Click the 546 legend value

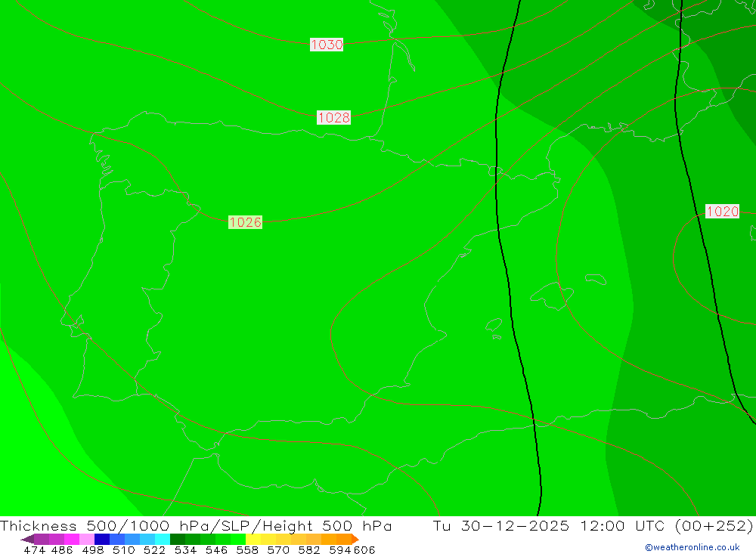tap(216, 549)
